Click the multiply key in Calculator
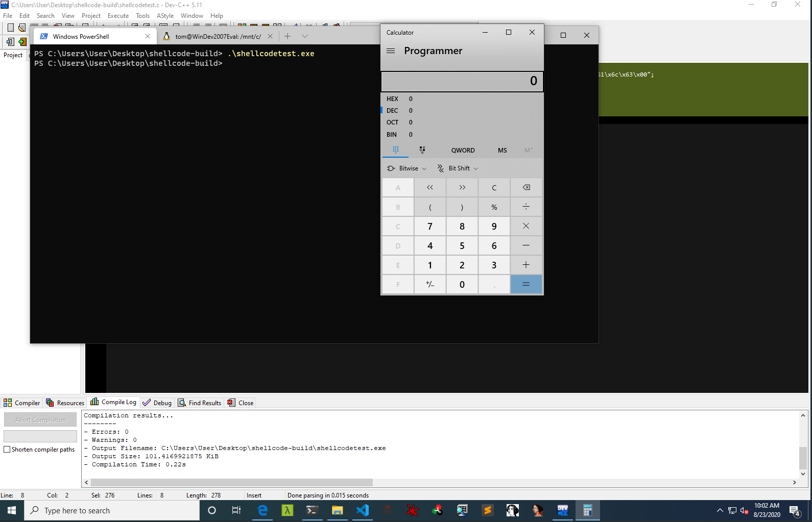Image resolution: width=812 pixels, height=522 pixels. click(x=526, y=226)
